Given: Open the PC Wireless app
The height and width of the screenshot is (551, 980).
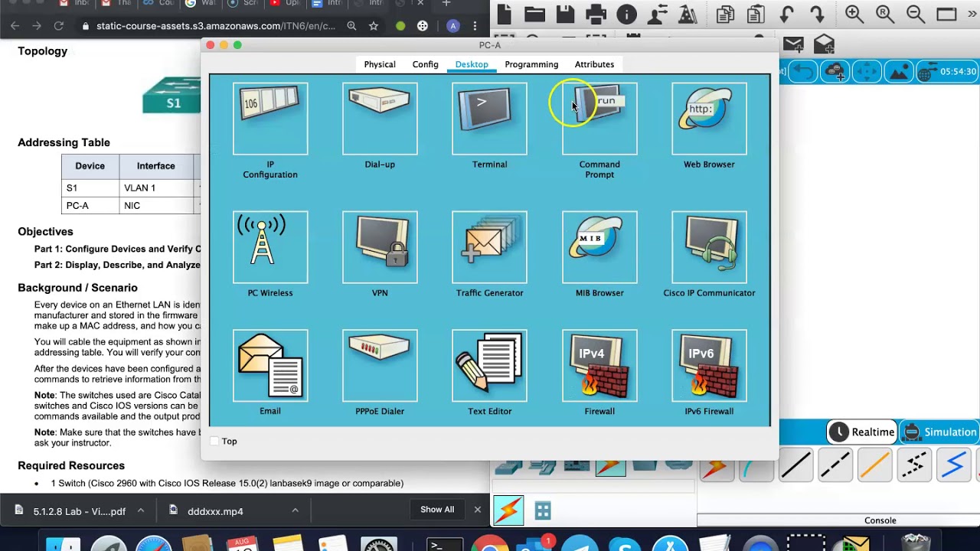Looking at the screenshot, I should click(x=270, y=247).
